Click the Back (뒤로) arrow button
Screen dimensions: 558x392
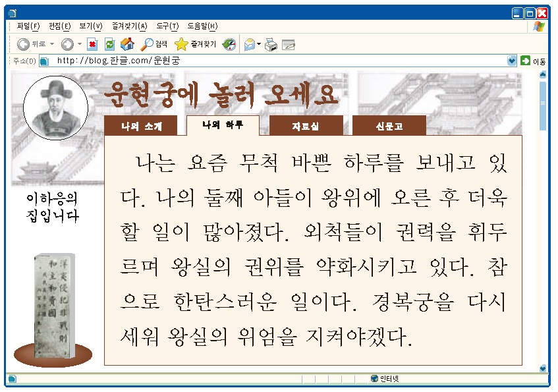tap(24, 44)
